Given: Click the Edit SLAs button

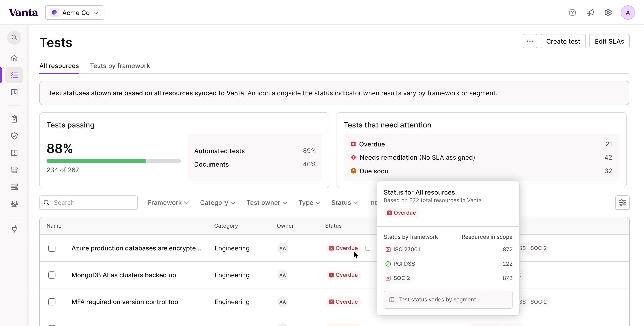Looking at the screenshot, I should coord(609,41).
